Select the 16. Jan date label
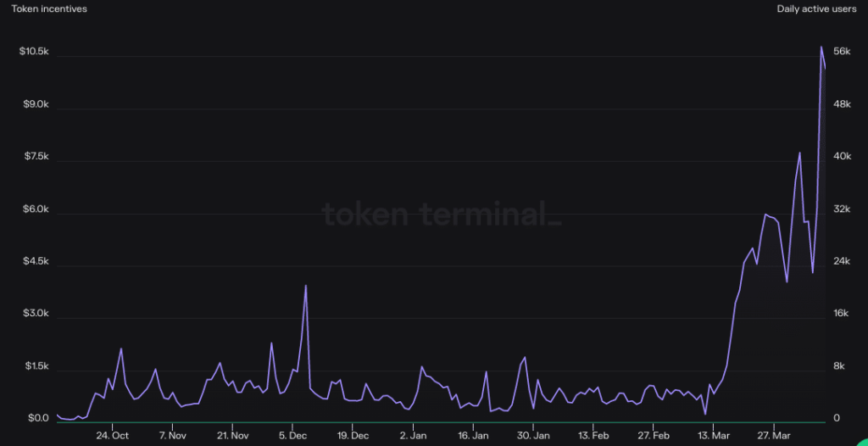 [473, 436]
